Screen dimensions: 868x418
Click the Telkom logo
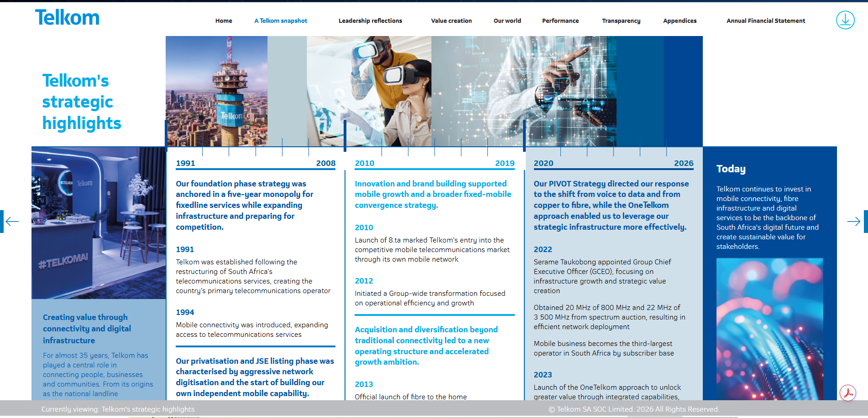67,18
